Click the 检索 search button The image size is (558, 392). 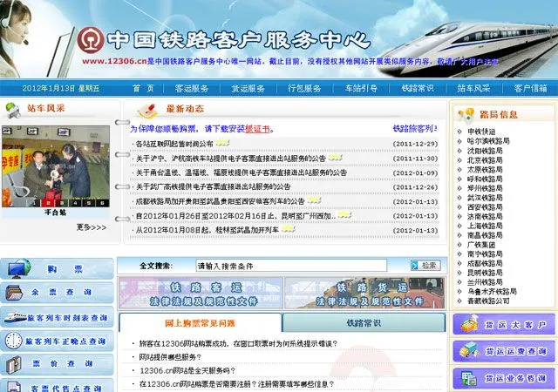coord(425,266)
